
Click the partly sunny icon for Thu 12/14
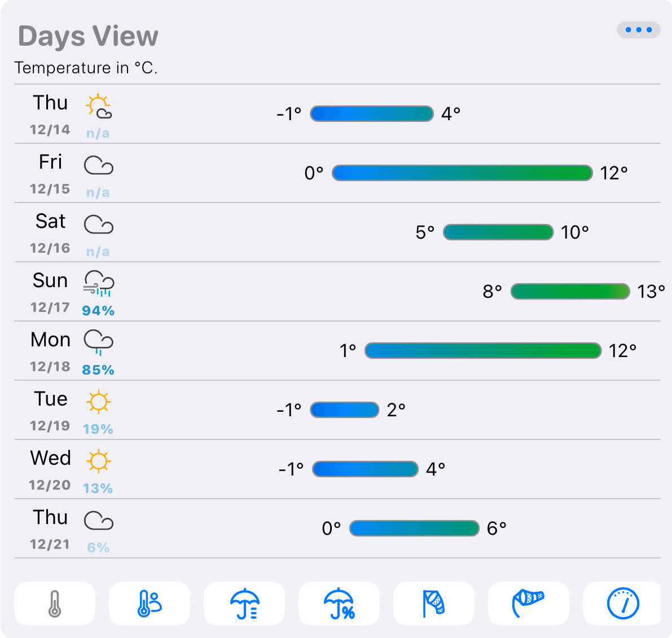click(98, 107)
